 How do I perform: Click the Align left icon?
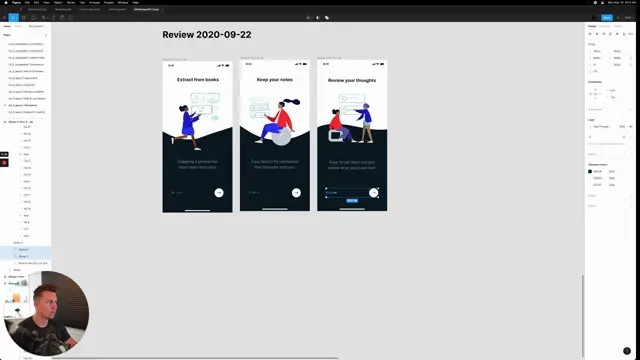(590, 34)
